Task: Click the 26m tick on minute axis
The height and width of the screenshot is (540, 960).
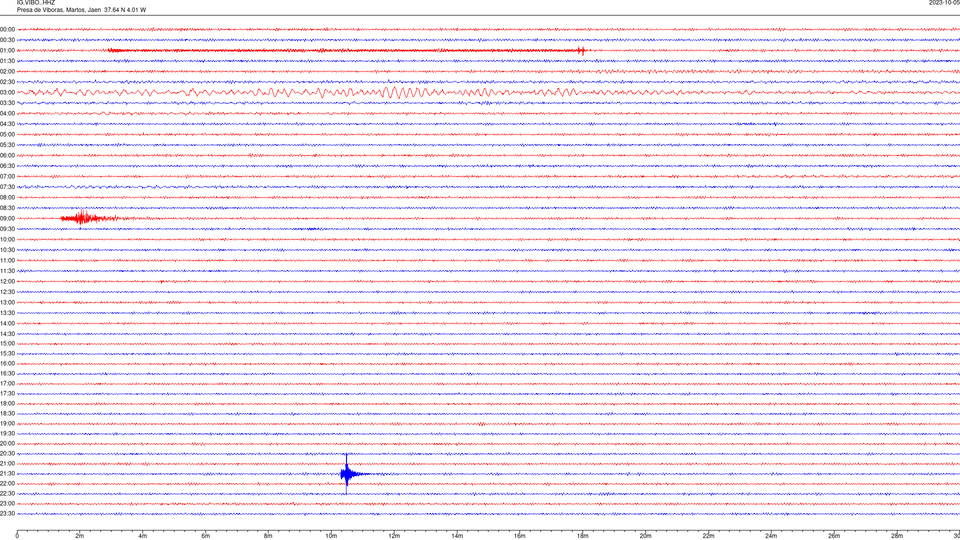Action: click(x=834, y=536)
